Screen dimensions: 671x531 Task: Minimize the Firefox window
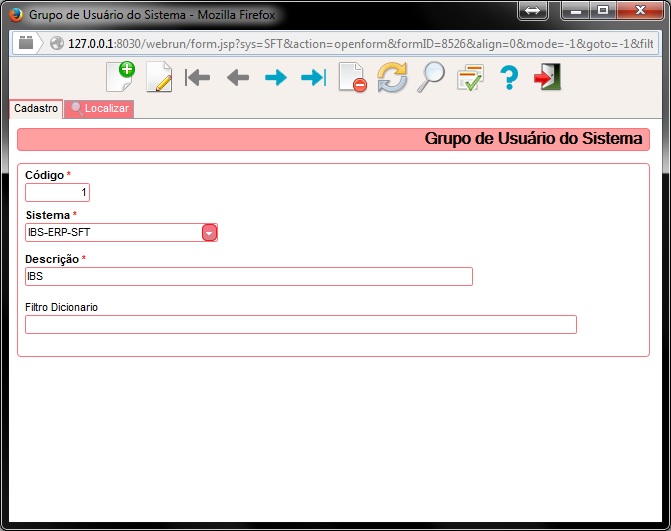click(x=576, y=11)
